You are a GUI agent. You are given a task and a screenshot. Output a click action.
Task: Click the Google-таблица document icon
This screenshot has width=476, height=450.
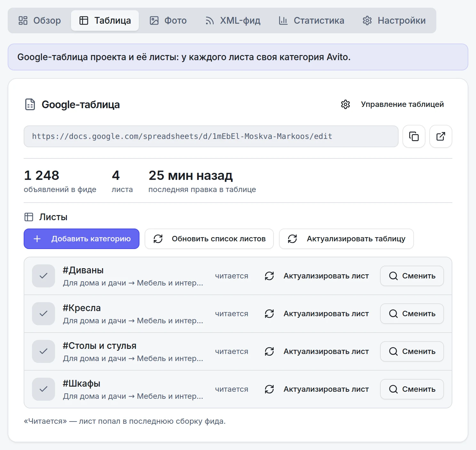tap(30, 104)
